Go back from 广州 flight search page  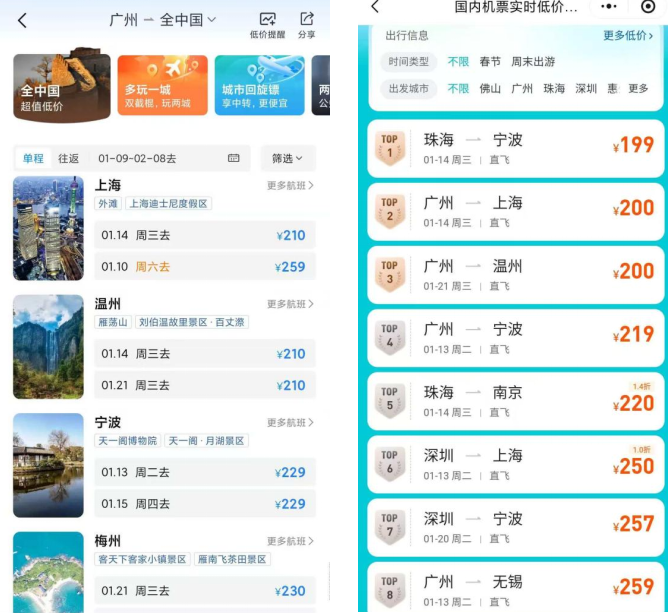click(23, 20)
